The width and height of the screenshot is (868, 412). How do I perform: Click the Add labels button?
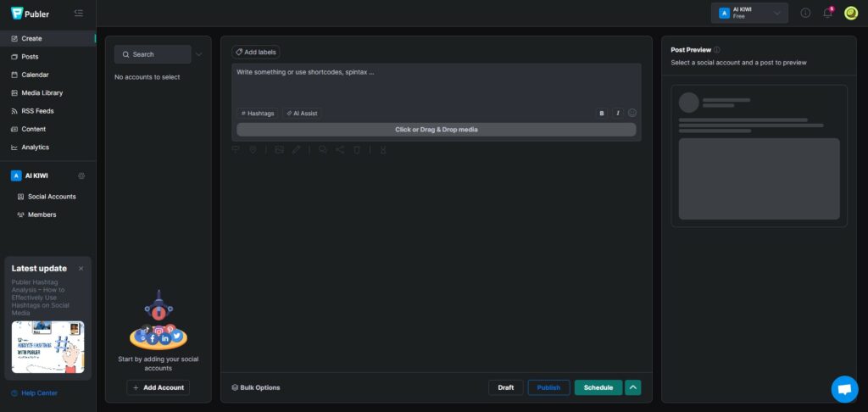click(x=256, y=52)
